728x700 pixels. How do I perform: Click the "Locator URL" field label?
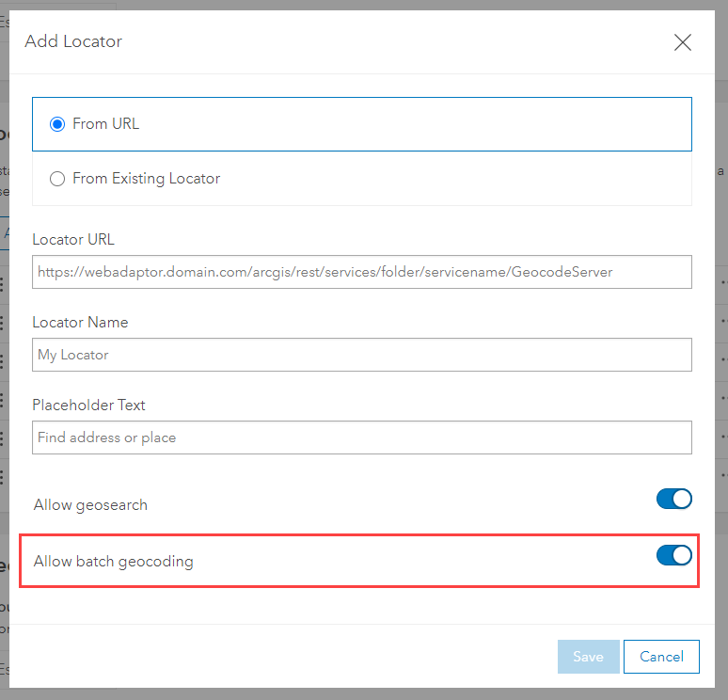pos(73,239)
